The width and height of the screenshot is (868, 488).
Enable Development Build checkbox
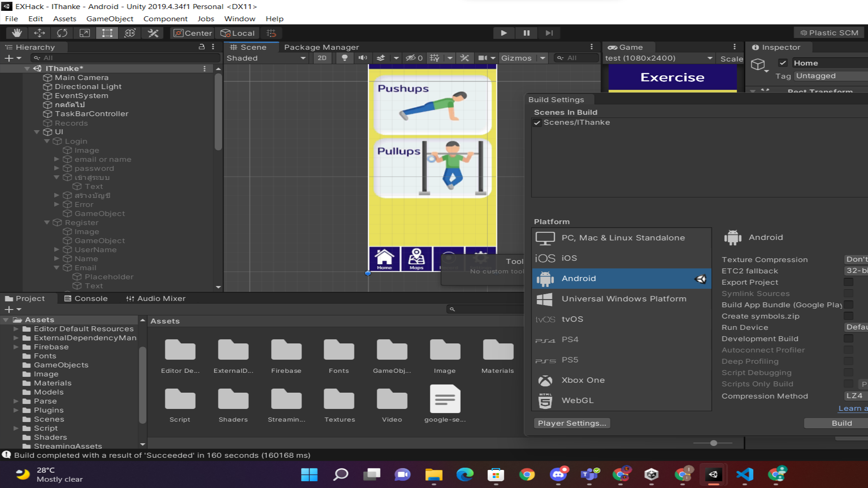tap(848, 338)
